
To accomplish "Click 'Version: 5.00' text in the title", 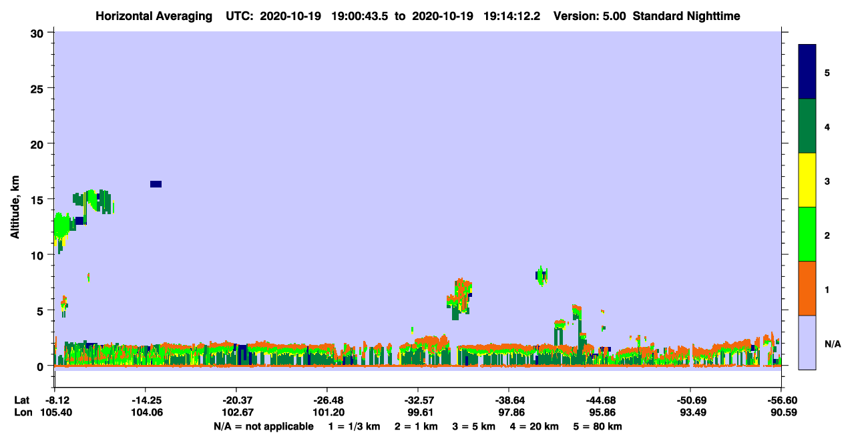I will [590, 16].
